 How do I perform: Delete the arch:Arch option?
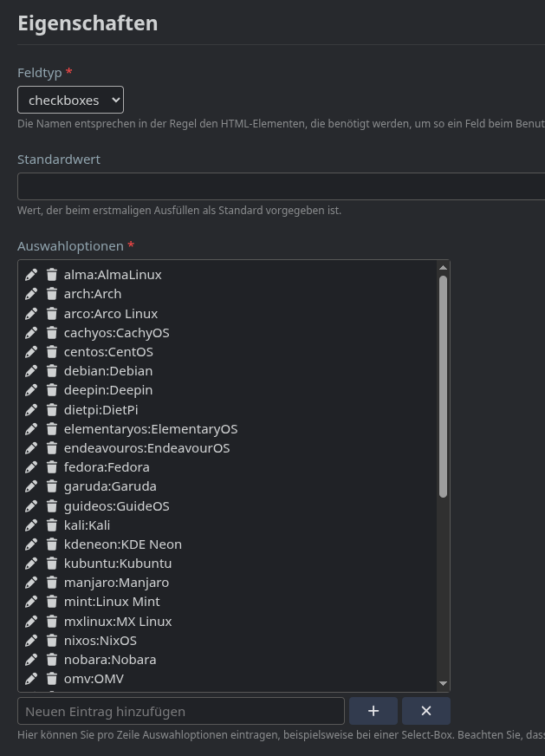(51, 294)
